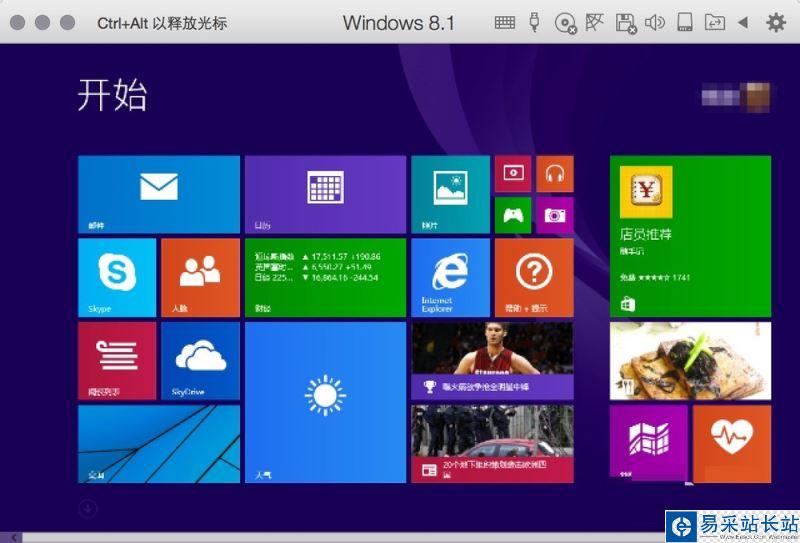Open the Xbox Games tile
The width and height of the screenshot is (800, 543).
click(513, 215)
